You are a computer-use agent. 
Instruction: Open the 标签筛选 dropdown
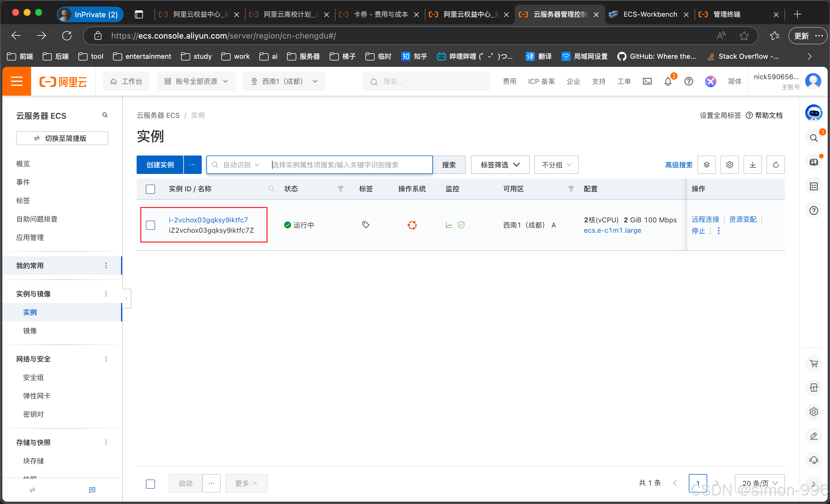click(500, 165)
